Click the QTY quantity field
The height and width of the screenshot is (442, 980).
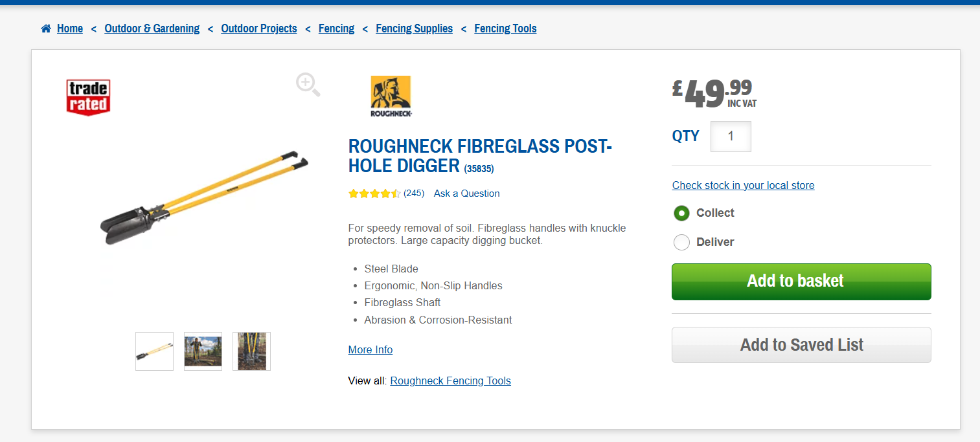pos(731,137)
